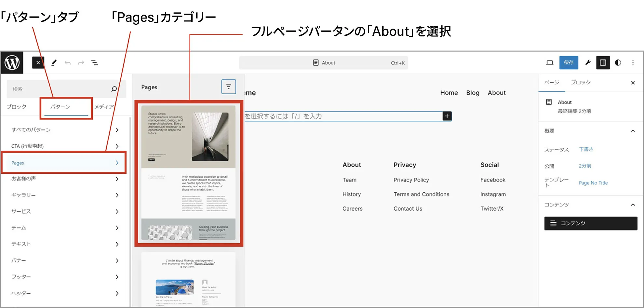Click the desktop preview icon
Image resolution: width=644 pixels, height=308 pixels.
coord(550,62)
